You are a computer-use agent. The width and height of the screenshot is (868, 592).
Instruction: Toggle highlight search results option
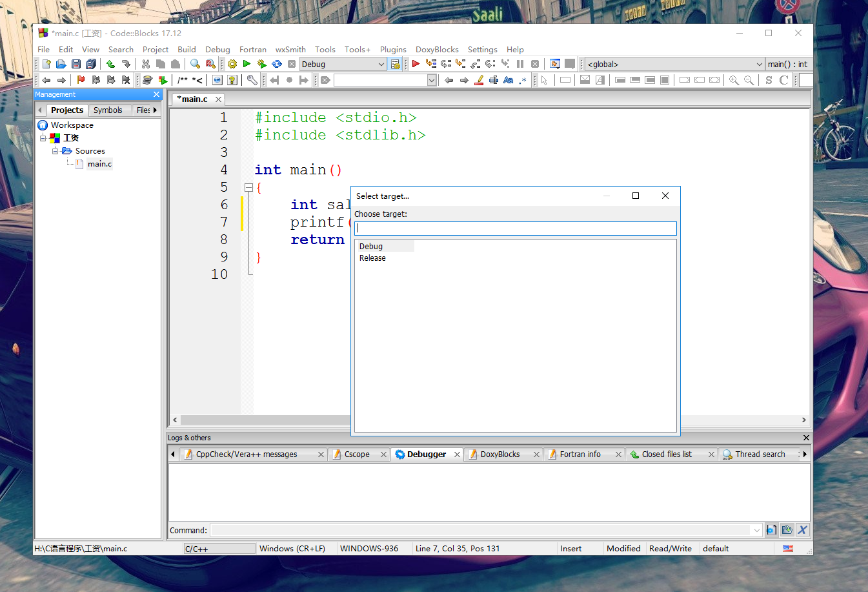point(479,80)
